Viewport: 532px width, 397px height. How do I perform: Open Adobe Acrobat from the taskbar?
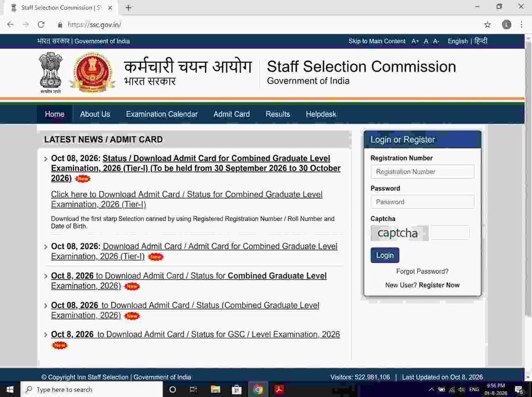[279, 389]
